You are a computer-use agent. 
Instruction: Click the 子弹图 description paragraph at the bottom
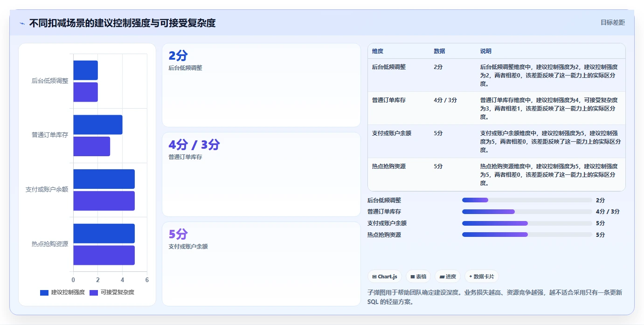click(x=495, y=297)
